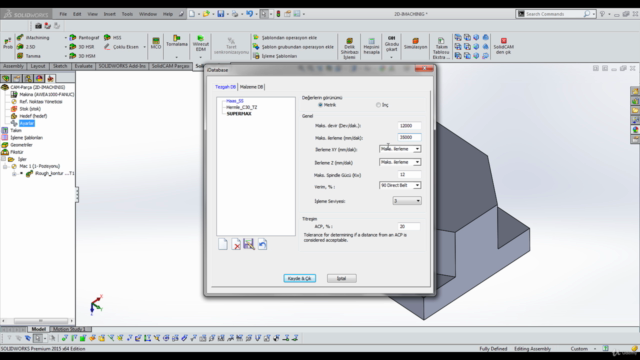Expand the Çoklu Eksen dropdown arrow
Viewport: 640px width, 360px height.
click(x=144, y=47)
